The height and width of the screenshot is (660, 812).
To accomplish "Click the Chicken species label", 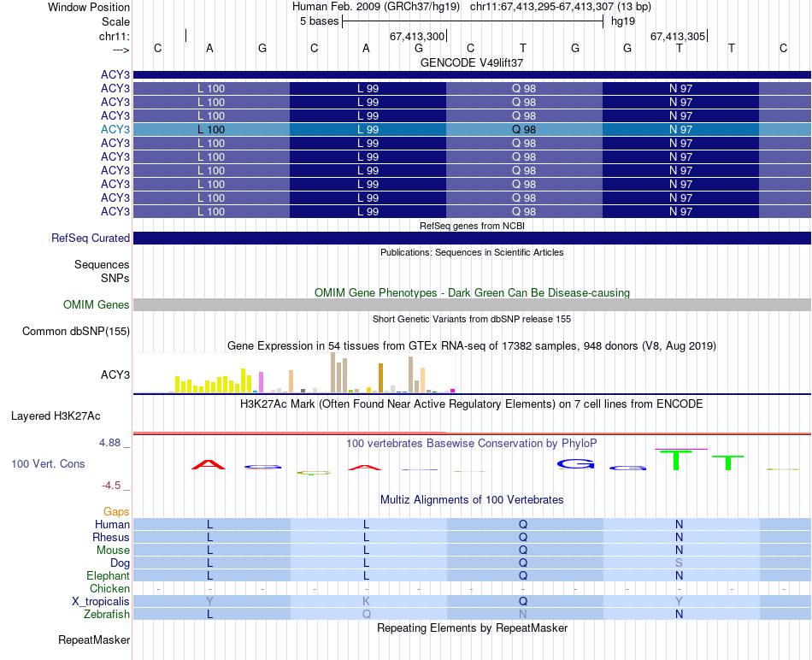I will click(x=109, y=589).
